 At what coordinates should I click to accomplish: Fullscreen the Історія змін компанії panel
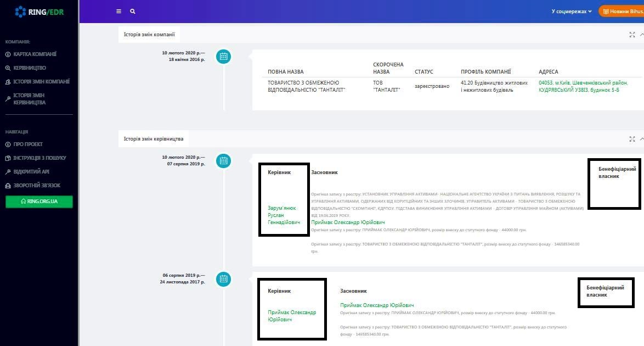[x=632, y=35]
